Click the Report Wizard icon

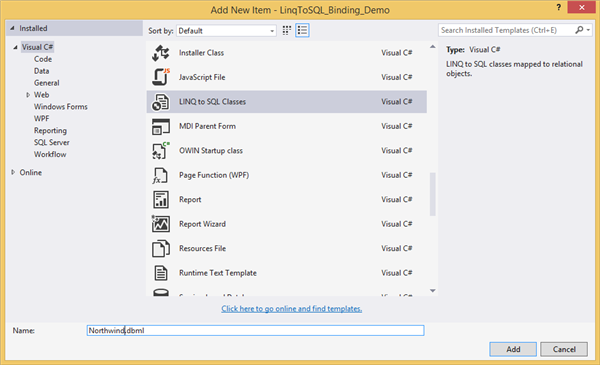[161, 224]
